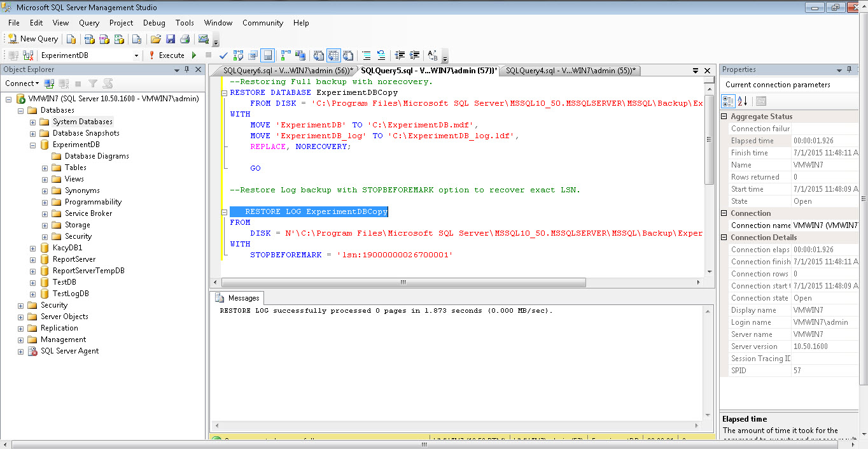
Task: Close the Object Explorer panel
Action: click(198, 69)
